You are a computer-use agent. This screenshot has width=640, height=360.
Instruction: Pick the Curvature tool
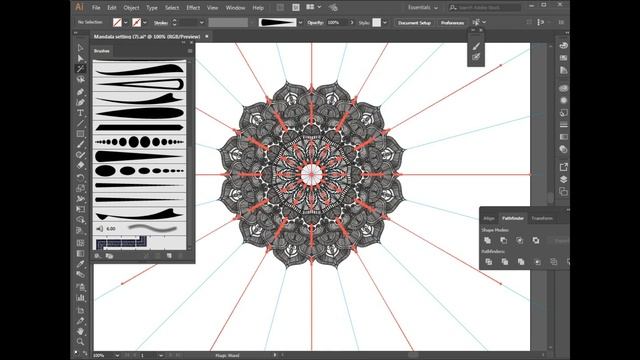point(80,102)
